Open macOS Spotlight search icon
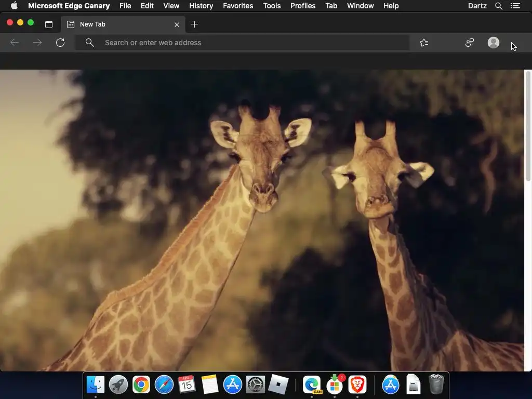The image size is (532, 399). (498, 6)
